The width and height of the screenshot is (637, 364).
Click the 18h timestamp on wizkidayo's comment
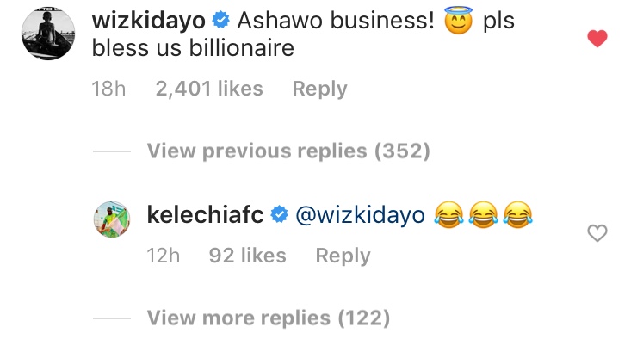pos(110,89)
